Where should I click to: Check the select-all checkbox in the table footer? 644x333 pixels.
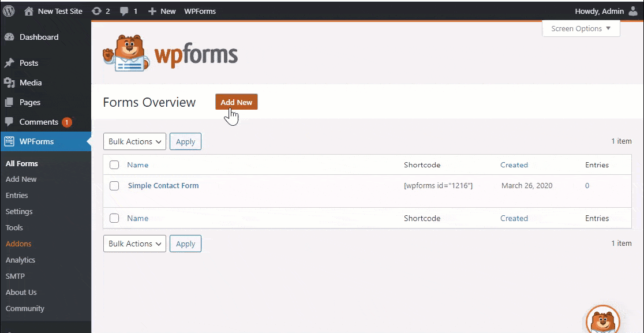(114, 218)
